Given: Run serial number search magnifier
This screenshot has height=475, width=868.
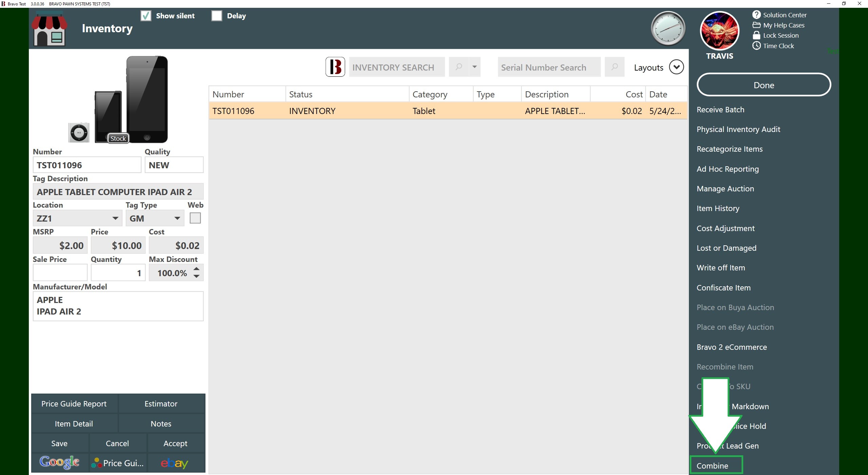Looking at the screenshot, I should tap(614, 67).
